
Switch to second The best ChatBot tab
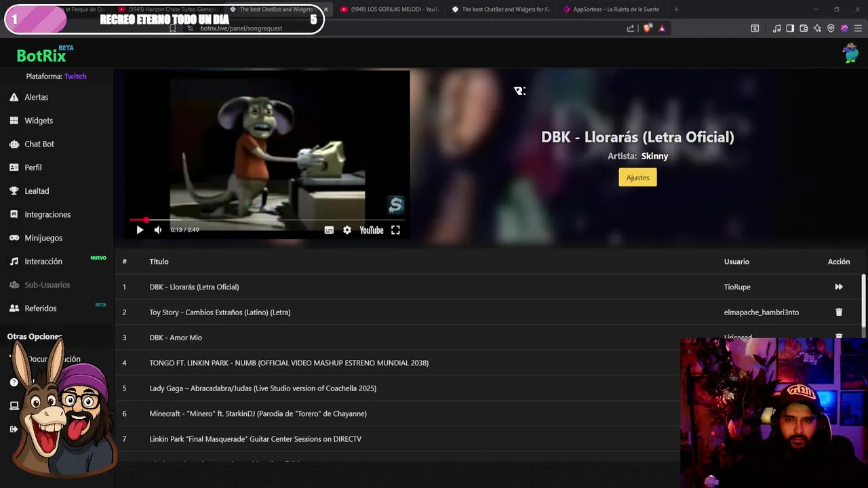(500, 9)
